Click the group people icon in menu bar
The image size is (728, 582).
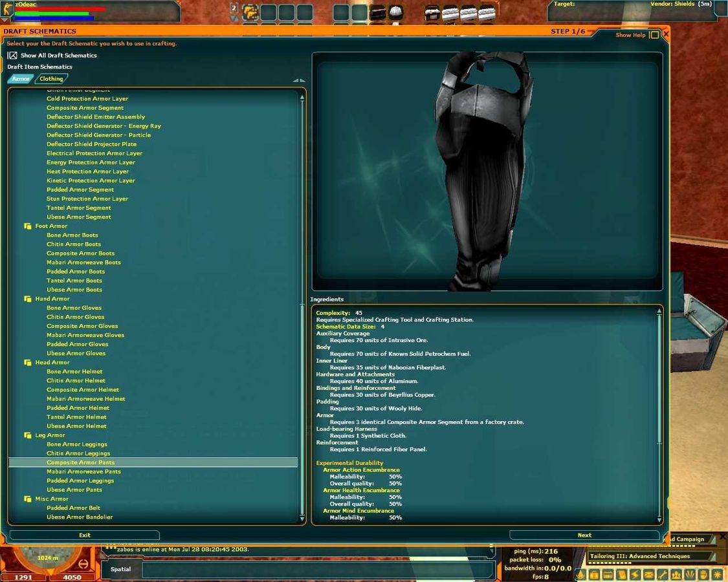(676, 574)
